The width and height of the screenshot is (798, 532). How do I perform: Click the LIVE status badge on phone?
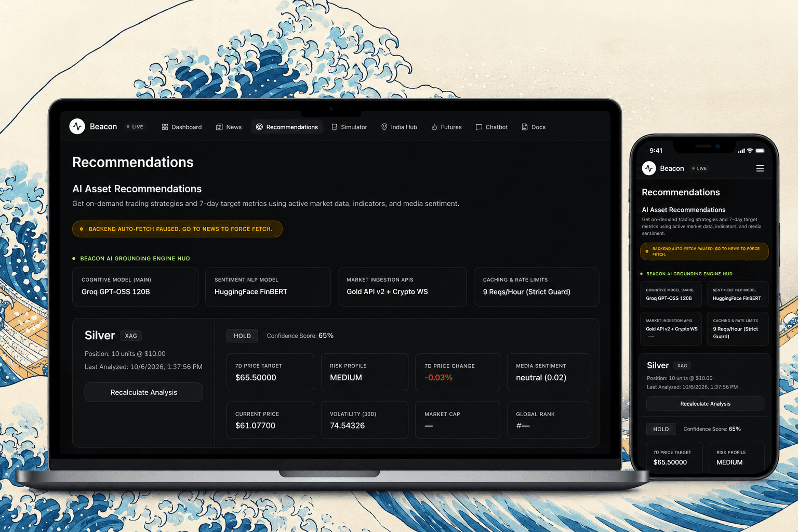[x=699, y=168]
